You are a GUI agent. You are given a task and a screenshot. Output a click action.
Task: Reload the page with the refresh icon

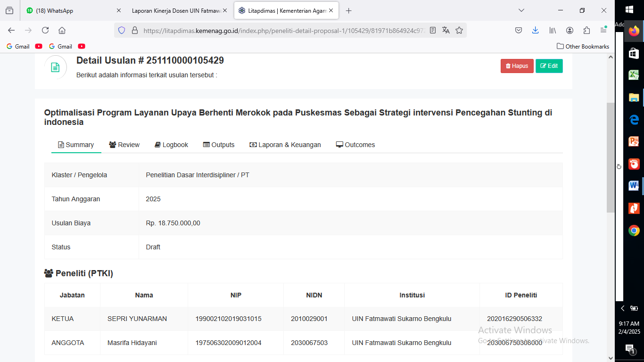[x=45, y=30]
